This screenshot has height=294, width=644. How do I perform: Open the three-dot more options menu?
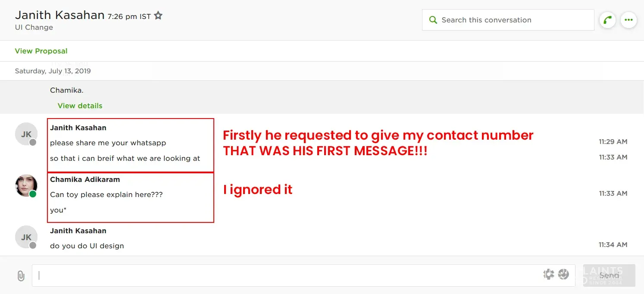[x=628, y=20]
